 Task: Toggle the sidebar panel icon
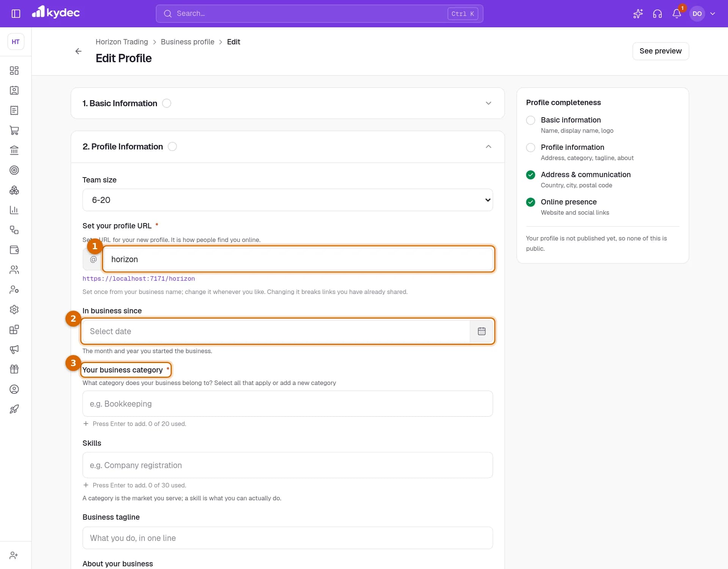pos(16,14)
